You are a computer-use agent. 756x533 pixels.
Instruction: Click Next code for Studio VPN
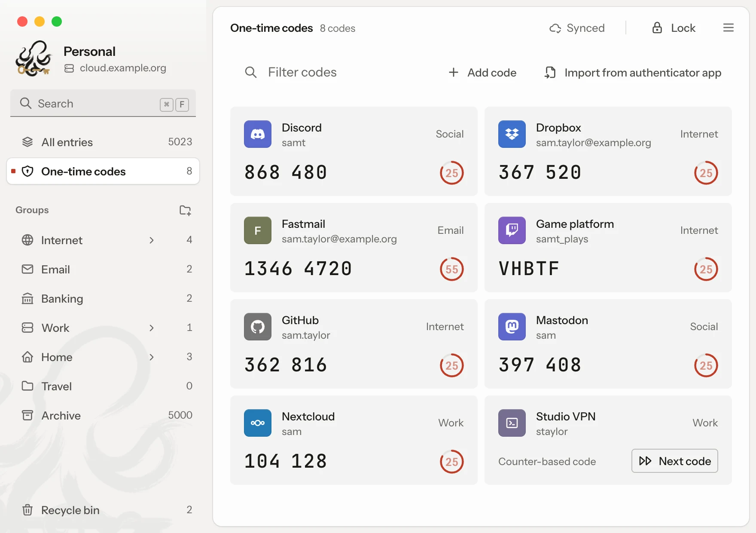tap(675, 461)
